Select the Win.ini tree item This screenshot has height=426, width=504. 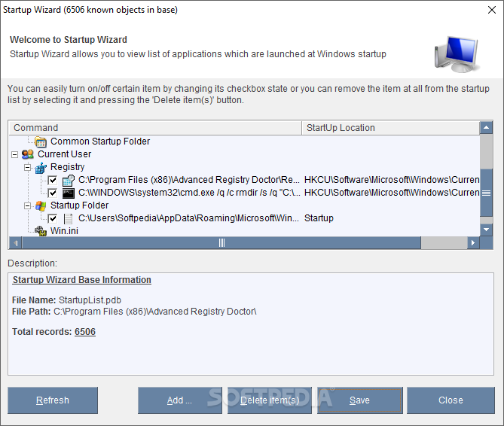(x=64, y=231)
